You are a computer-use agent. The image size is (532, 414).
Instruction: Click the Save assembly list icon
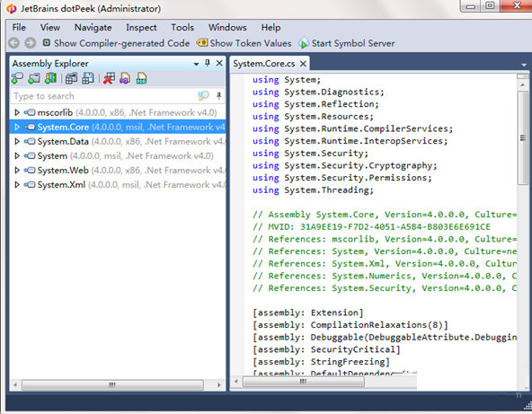coord(88,79)
